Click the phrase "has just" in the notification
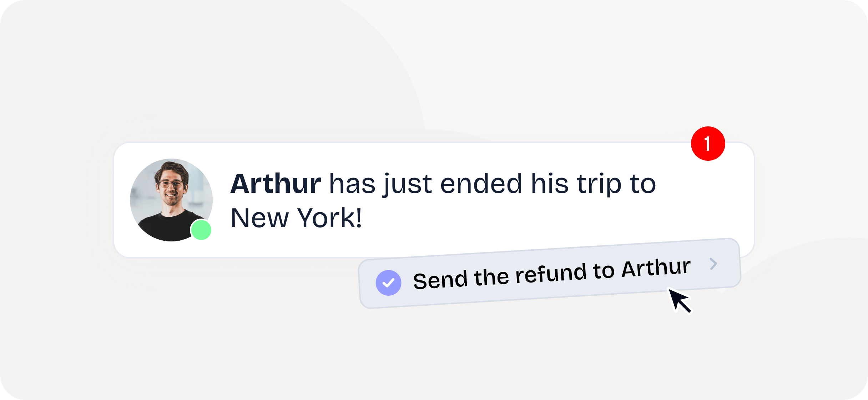 [380, 184]
